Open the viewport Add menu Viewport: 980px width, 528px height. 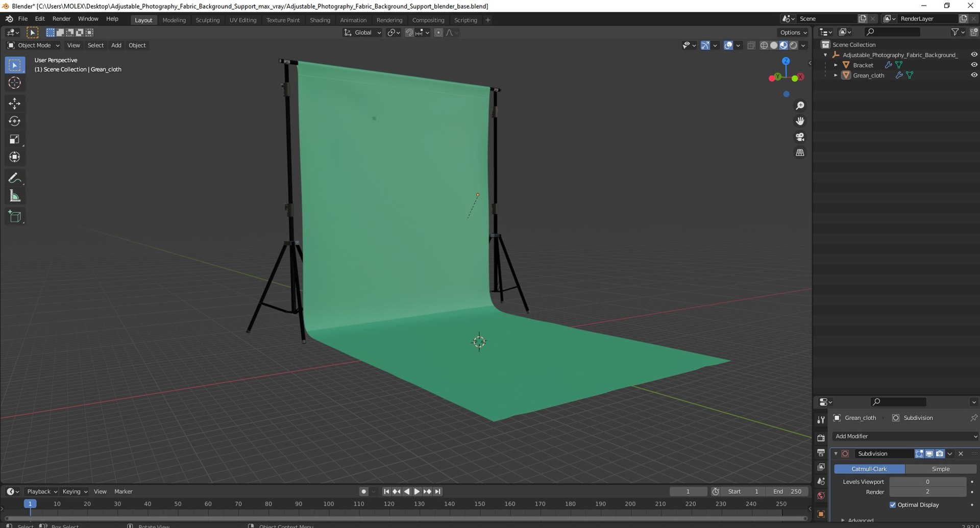[x=116, y=45]
